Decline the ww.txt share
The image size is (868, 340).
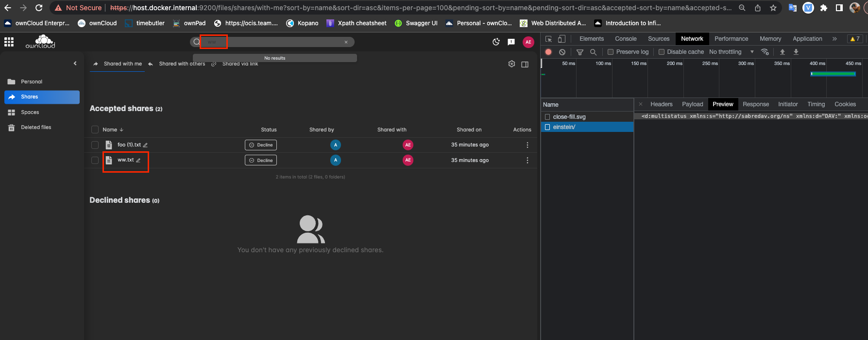[x=261, y=160]
